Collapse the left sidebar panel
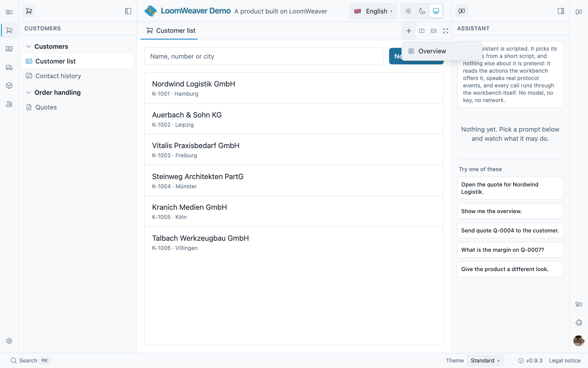588x368 pixels. coord(128,11)
